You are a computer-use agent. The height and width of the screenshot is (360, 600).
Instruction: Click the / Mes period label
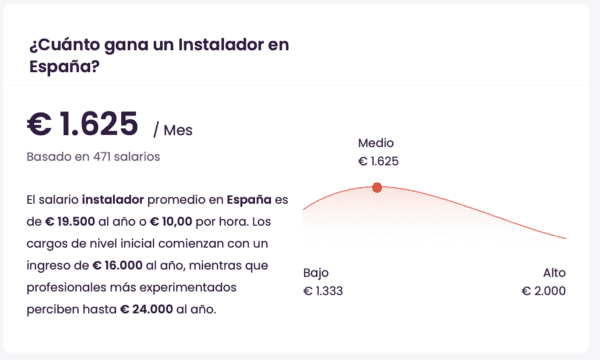[173, 130]
